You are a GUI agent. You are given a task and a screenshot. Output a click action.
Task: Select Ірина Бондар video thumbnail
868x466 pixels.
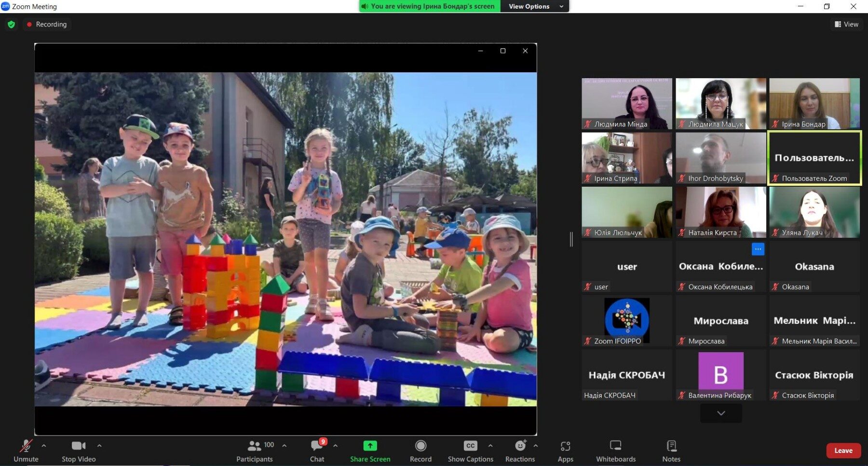pyautogui.click(x=814, y=104)
